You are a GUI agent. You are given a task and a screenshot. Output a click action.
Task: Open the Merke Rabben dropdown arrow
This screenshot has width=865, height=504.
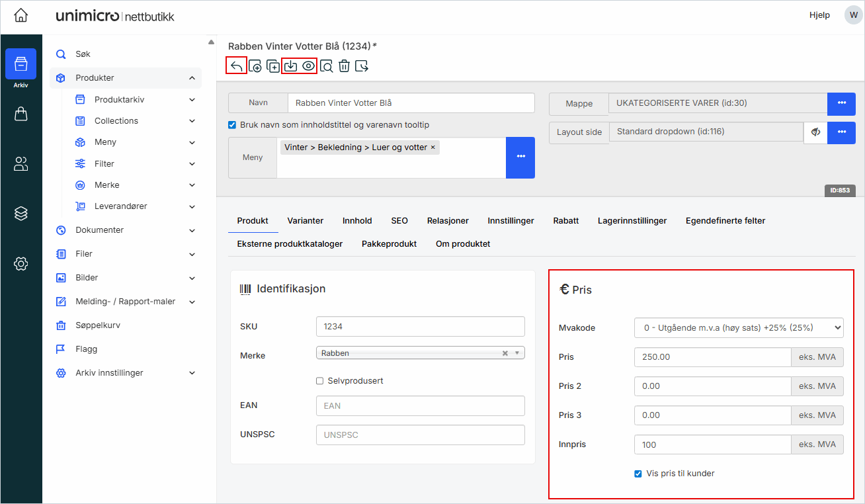pos(517,353)
